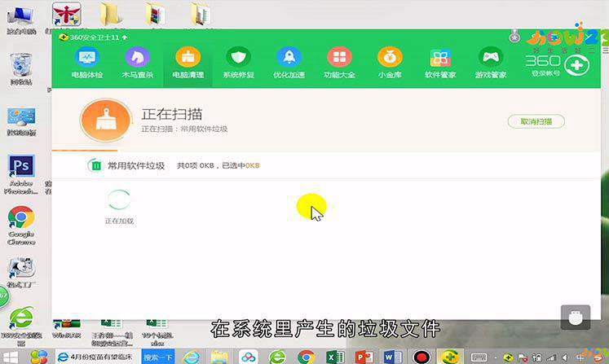Open Word in taskbar

pos(392,357)
